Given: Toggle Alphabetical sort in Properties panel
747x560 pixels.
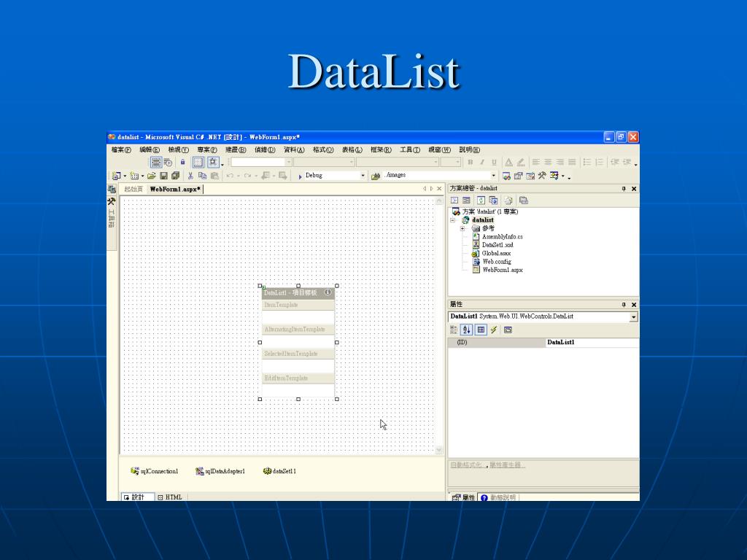Looking at the screenshot, I should pos(466,330).
